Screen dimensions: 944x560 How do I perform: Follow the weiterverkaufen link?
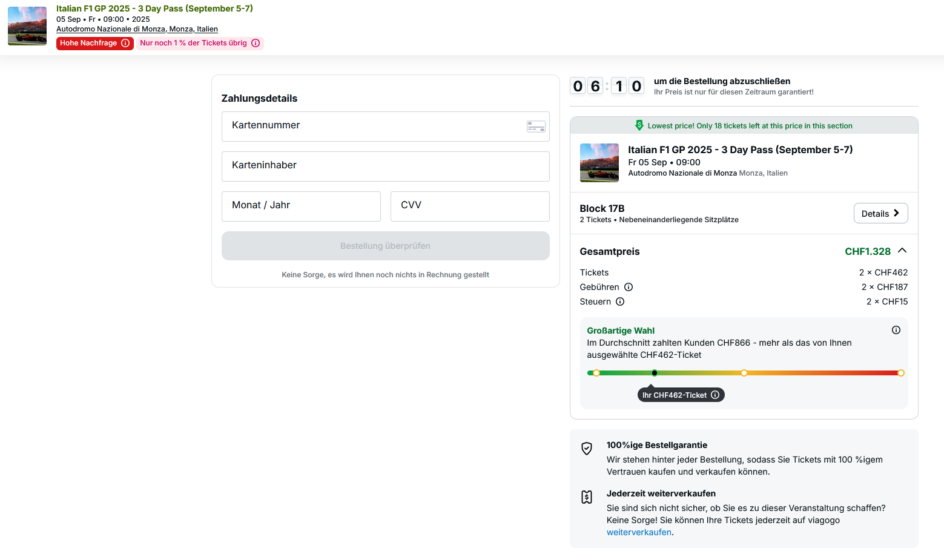[x=639, y=532]
